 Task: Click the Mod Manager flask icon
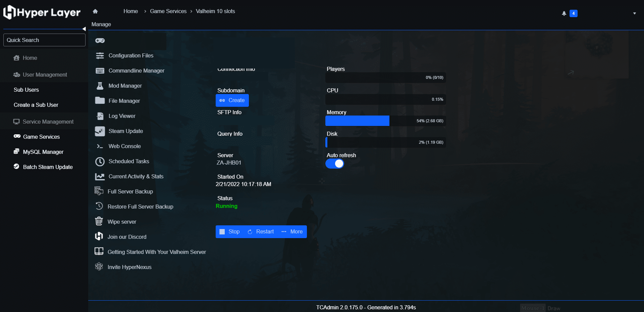100,86
